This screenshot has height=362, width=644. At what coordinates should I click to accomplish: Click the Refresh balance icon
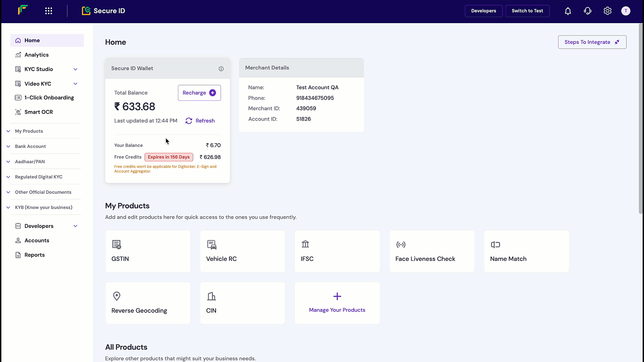[x=189, y=121]
